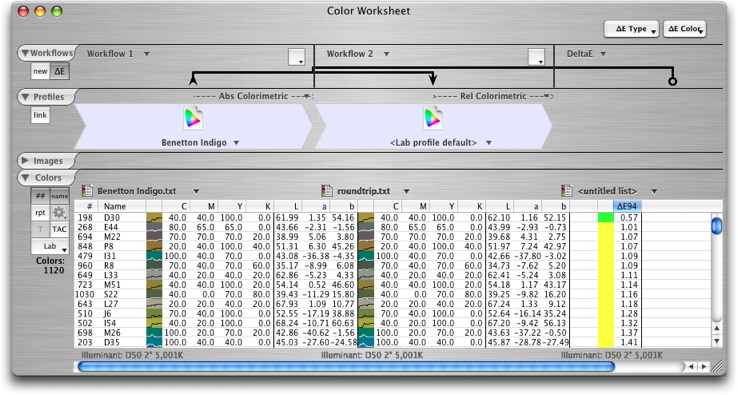Image resolution: width=738 pixels, height=395 pixels.
Task: Click the ΔE workflow button
Action: [x=59, y=72]
